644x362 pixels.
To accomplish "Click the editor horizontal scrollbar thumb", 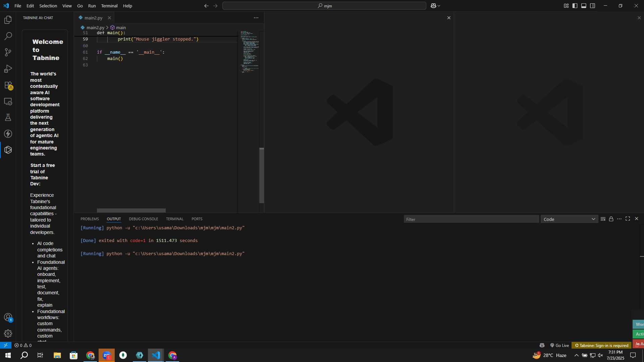I will [x=131, y=210].
